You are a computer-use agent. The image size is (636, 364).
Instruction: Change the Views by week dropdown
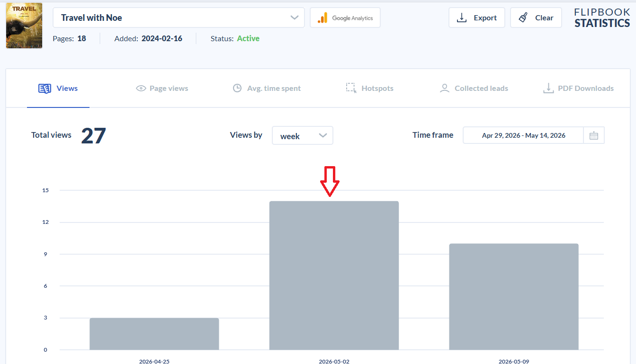point(303,135)
